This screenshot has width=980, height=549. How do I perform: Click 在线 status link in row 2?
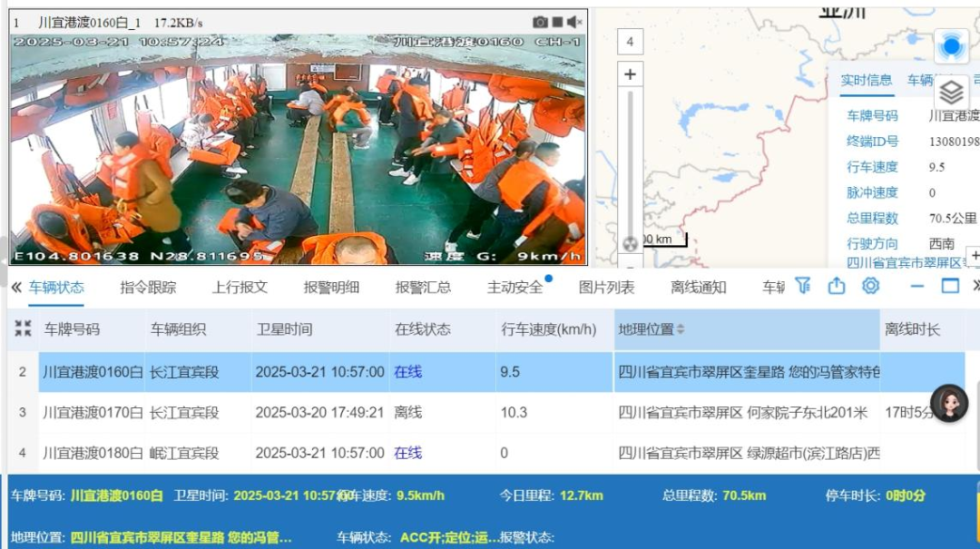coord(407,372)
